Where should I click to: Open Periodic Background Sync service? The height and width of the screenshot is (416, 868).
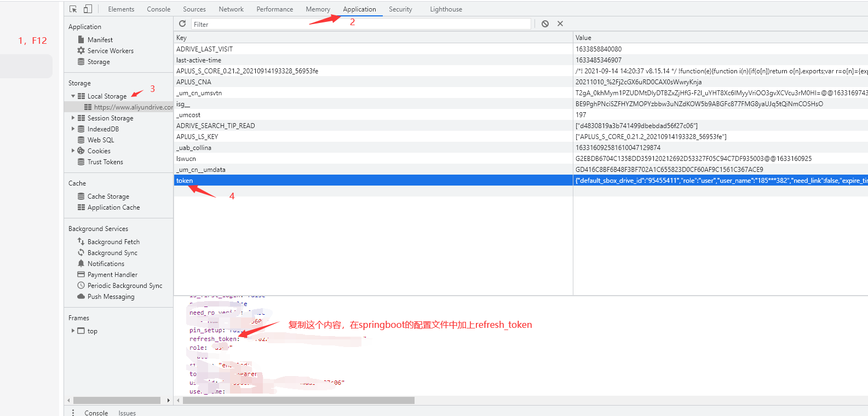click(125, 286)
